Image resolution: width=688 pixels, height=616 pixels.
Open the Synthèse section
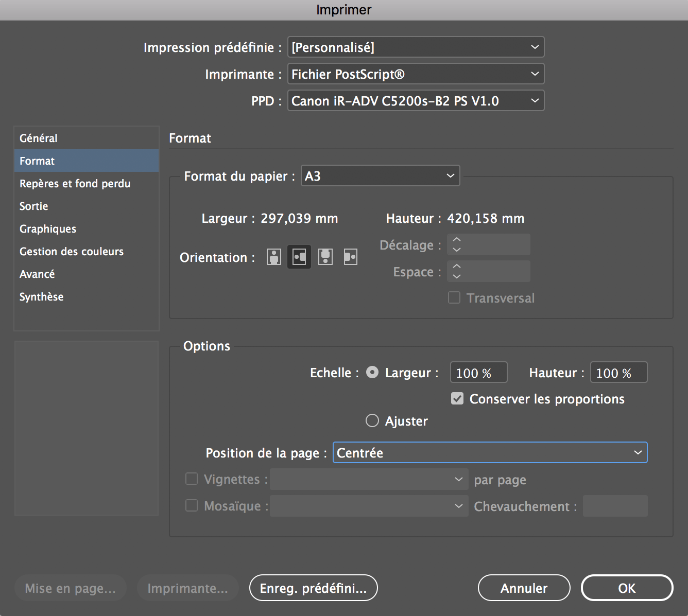pyautogui.click(x=42, y=297)
